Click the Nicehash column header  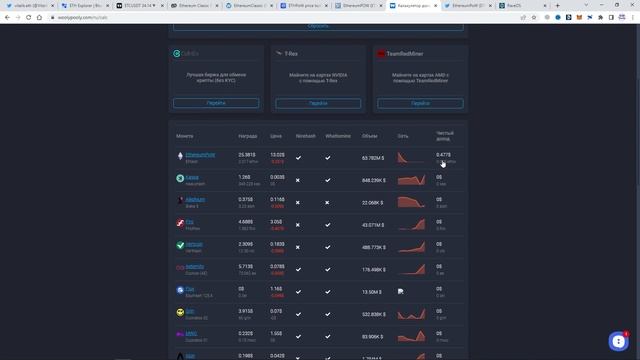(x=306, y=136)
